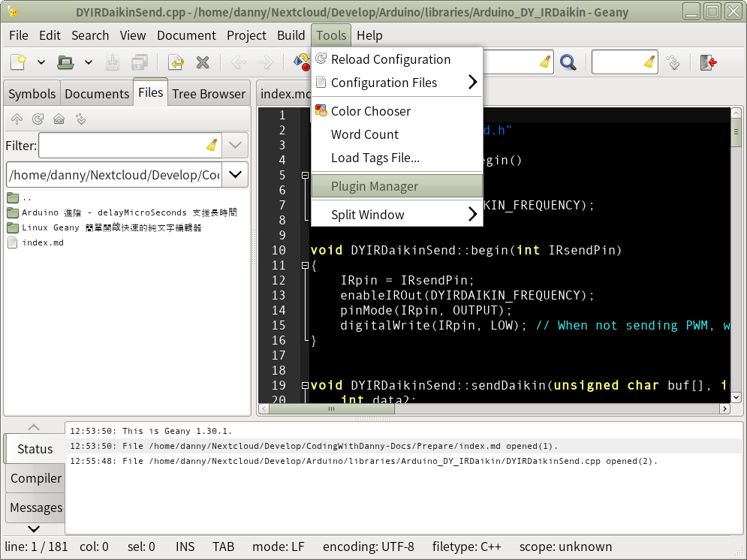This screenshot has width=747, height=560.
Task: Expand the directory path combo box
Action: pos(236,175)
